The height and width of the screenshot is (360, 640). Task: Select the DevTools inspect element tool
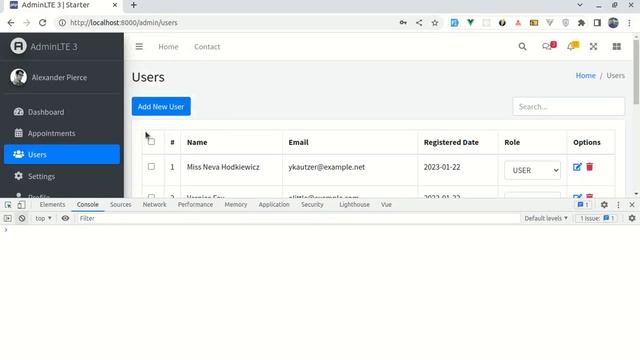pyautogui.click(x=8, y=204)
